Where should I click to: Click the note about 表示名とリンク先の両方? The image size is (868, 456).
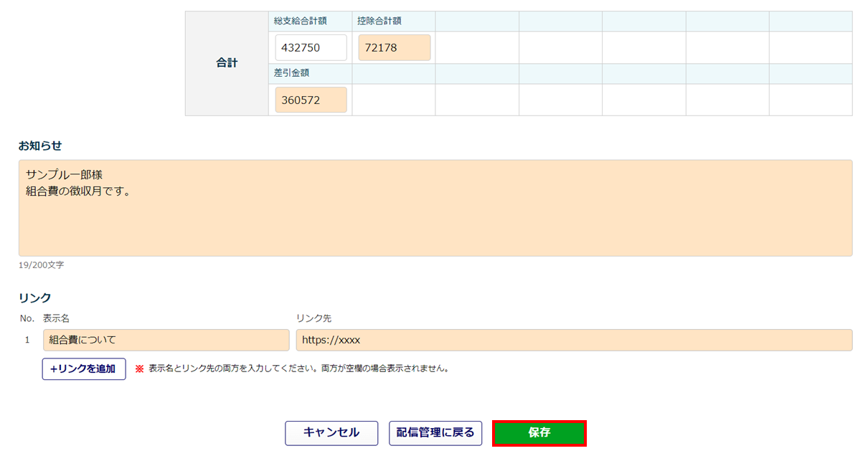298,369
